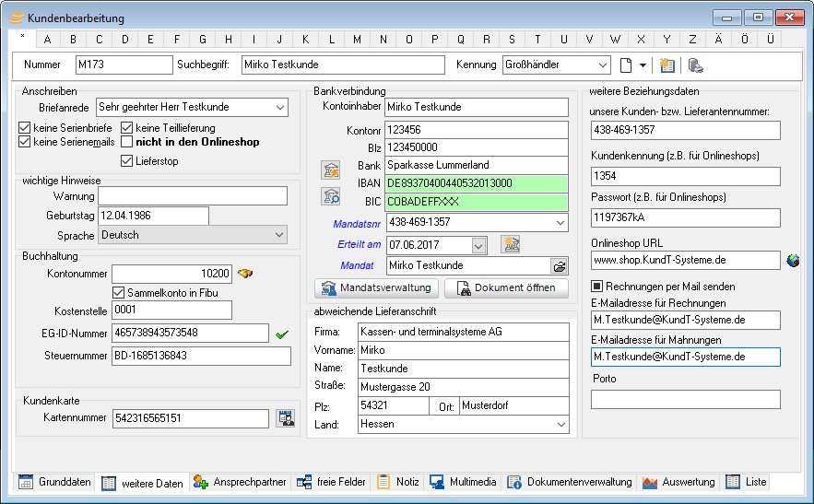Click the binoculars icon next to Kontonummer
The width and height of the screenshot is (814, 504).
point(245,273)
